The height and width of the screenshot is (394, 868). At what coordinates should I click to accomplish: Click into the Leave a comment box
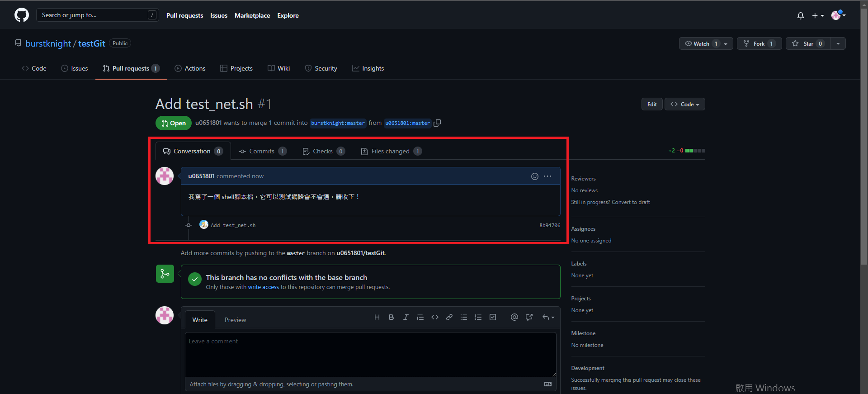(371, 355)
